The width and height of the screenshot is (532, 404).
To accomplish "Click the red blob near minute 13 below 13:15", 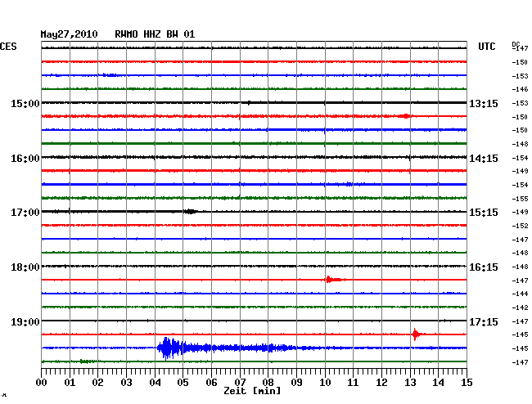I will [404, 116].
